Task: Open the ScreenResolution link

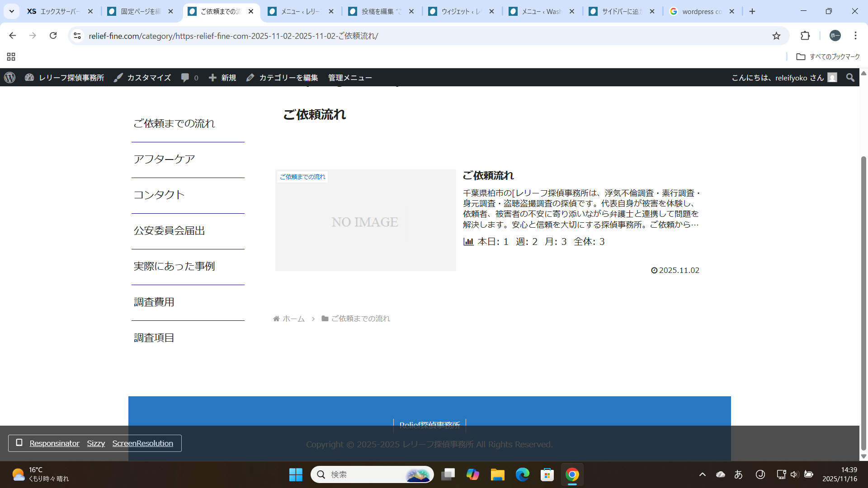Action: (x=142, y=443)
